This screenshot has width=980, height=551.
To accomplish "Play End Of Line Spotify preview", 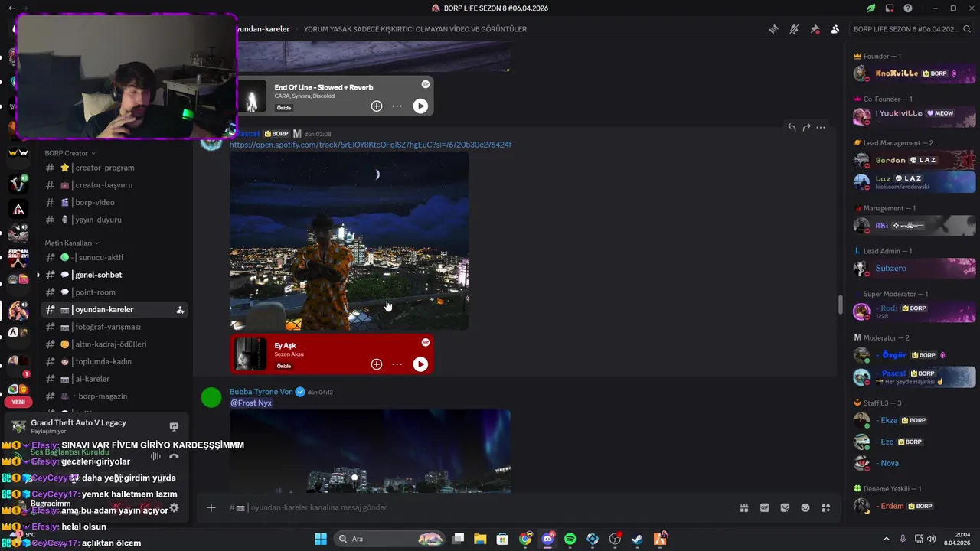I will (420, 106).
